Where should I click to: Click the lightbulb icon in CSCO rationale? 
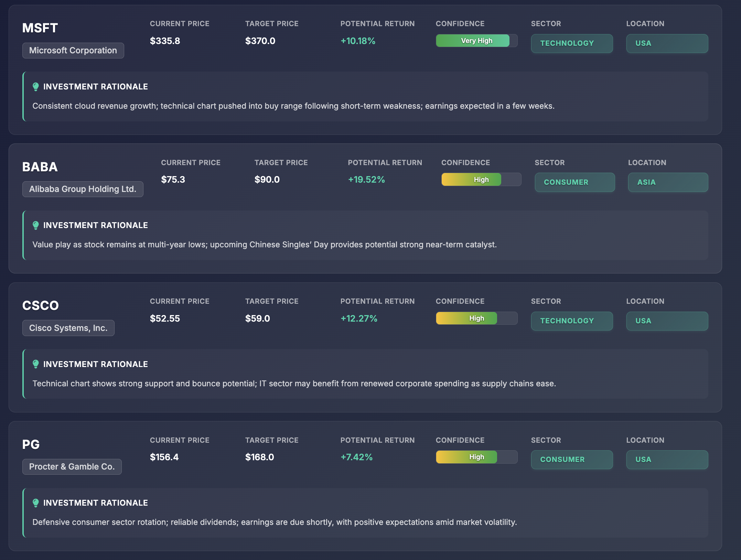pyautogui.click(x=35, y=364)
